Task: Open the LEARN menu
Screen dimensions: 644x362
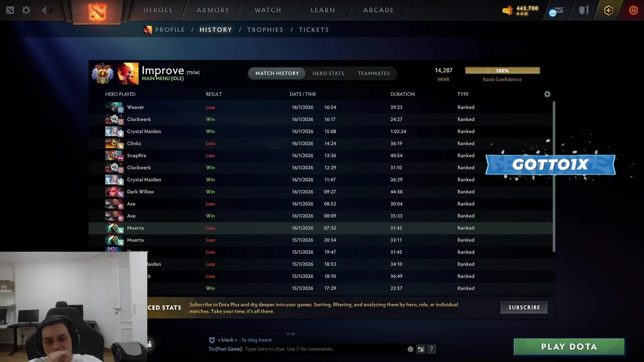Action: click(x=323, y=10)
